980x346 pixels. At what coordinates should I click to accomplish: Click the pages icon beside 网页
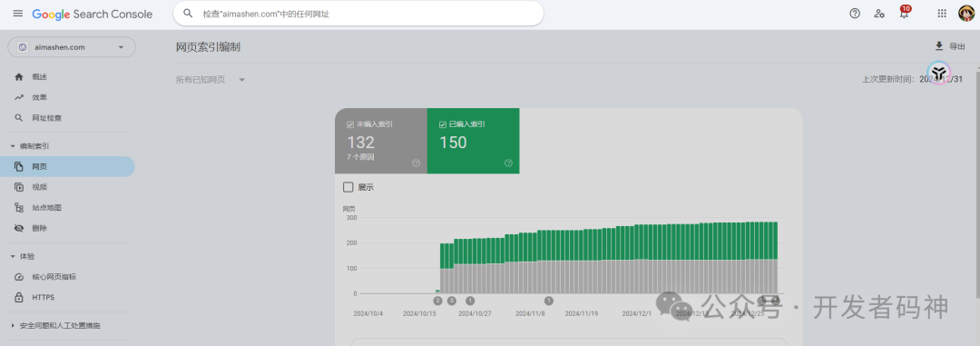click(19, 166)
